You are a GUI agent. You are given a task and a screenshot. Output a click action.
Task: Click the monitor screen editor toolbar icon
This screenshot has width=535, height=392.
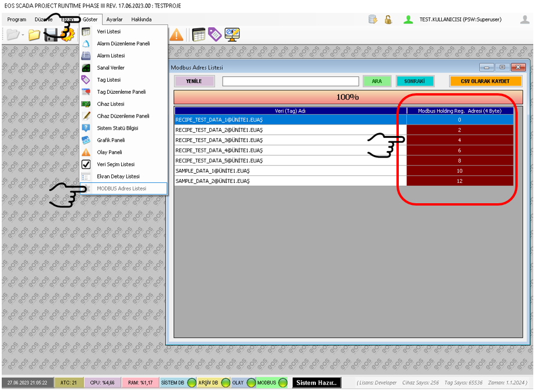232,35
